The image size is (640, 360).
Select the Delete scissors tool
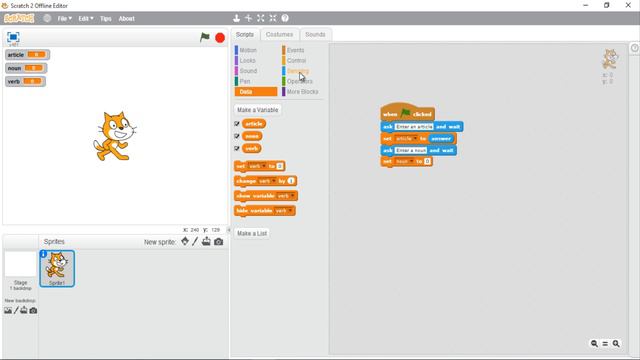248,18
